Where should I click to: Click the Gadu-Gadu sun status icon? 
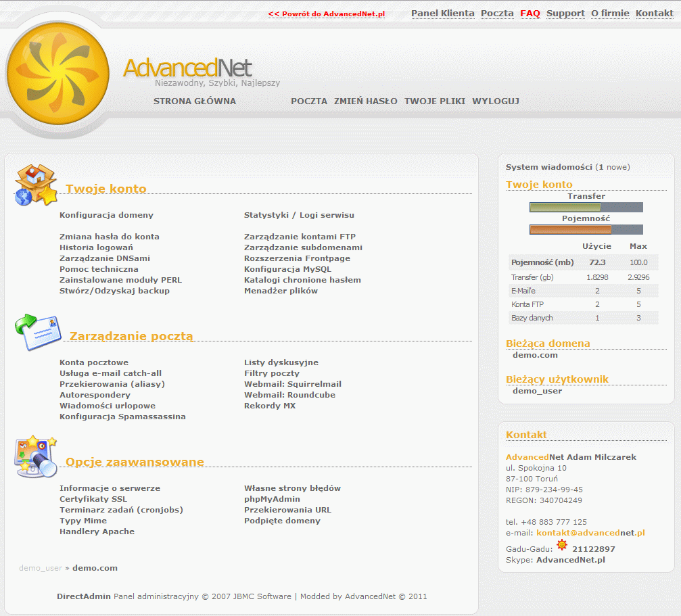tap(561, 545)
